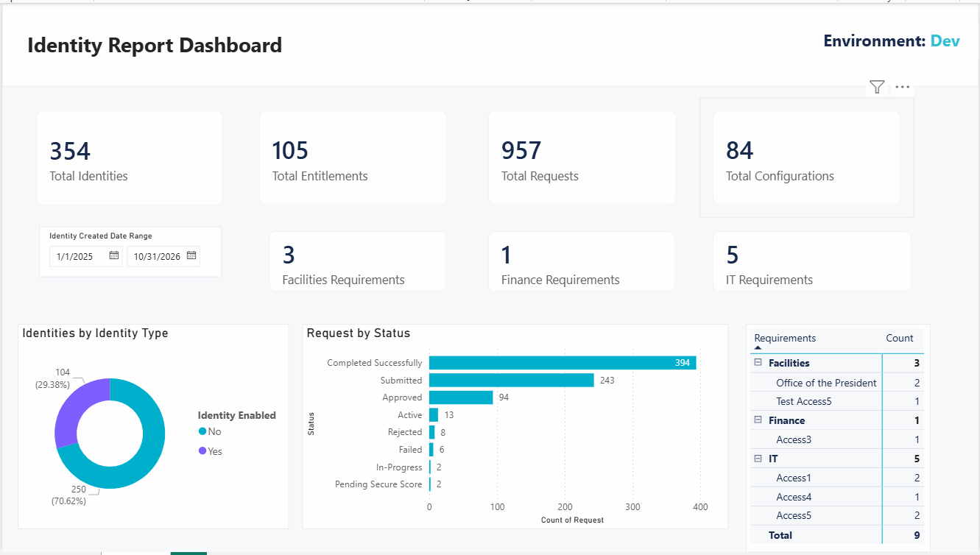Click the teal No legend marker
The width and height of the screenshot is (980, 555).
(202, 431)
